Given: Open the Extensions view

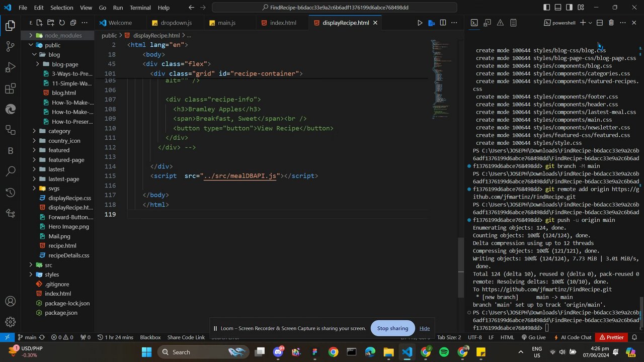Looking at the screenshot, I should coord(10,88).
